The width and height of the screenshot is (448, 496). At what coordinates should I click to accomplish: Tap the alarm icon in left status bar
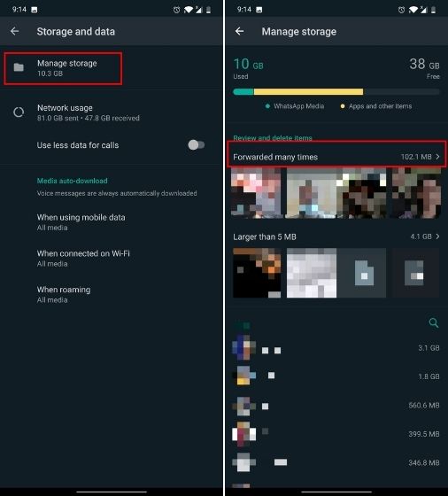(x=176, y=10)
